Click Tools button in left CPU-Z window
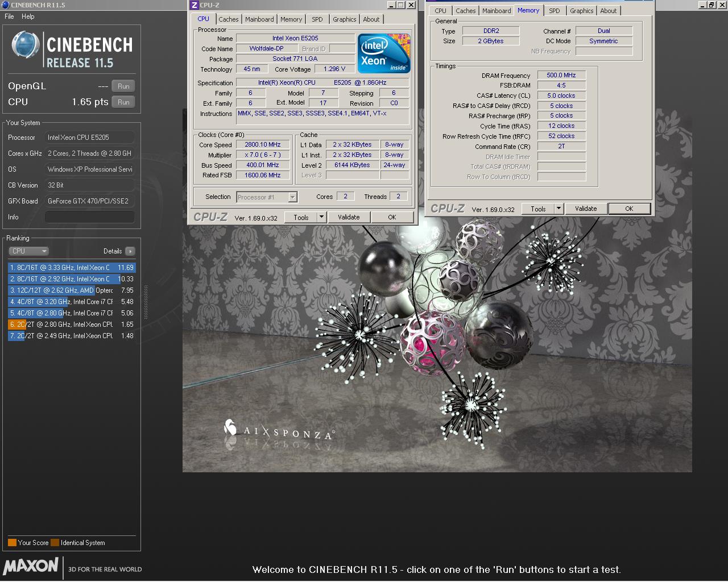The height and width of the screenshot is (582, 728). click(301, 217)
